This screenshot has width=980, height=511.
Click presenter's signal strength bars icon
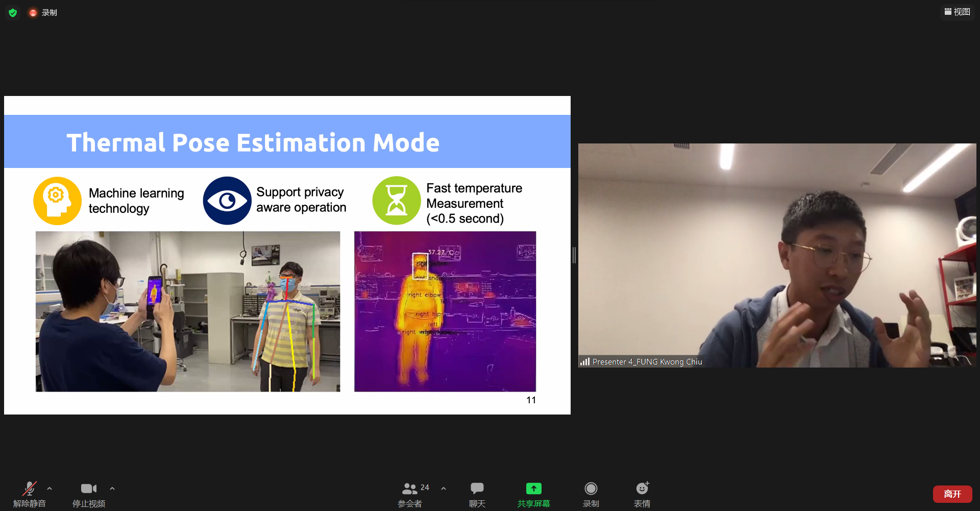tap(584, 361)
